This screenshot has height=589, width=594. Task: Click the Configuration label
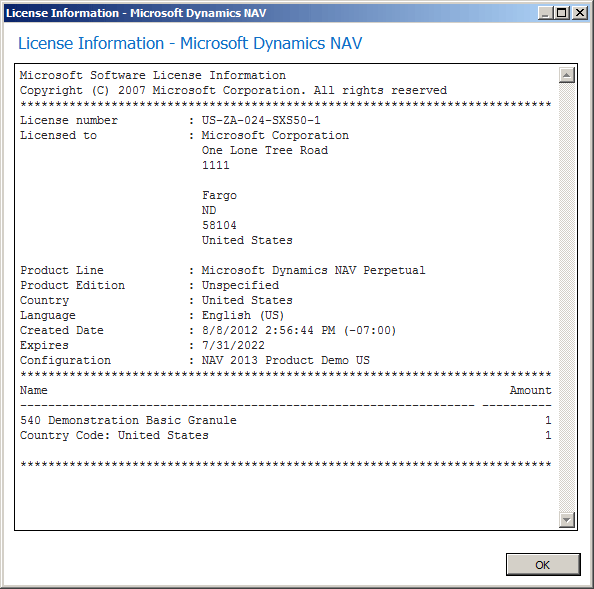65,361
